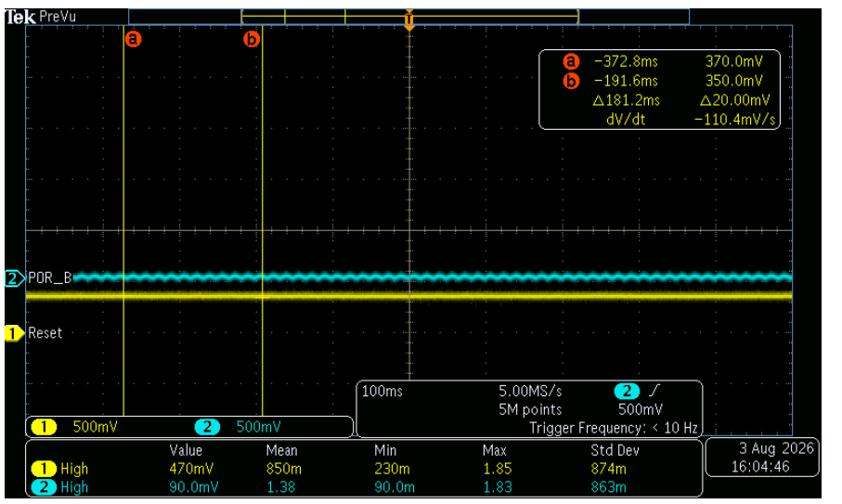Click the 5M points record length
Viewport: 842px width, 504px height.
pos(530,409)
